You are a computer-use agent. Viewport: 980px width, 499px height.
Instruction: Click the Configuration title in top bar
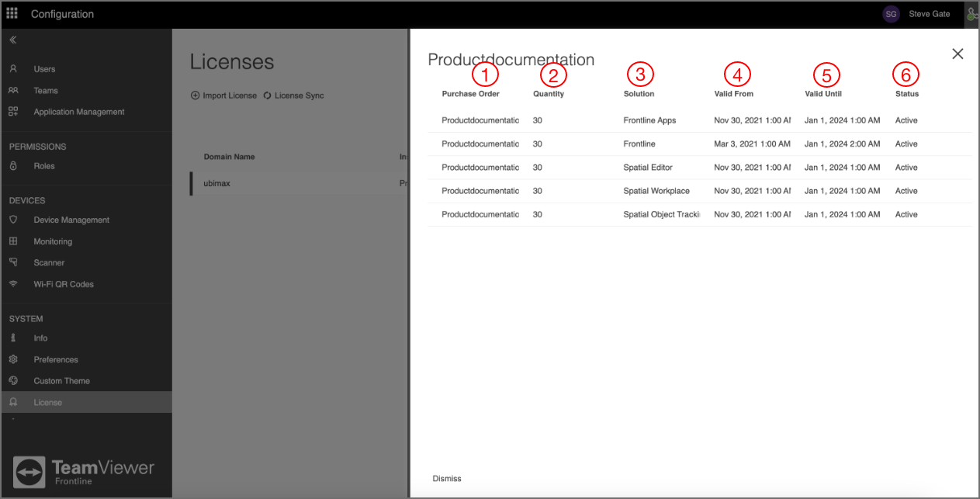tap(62, 14)
